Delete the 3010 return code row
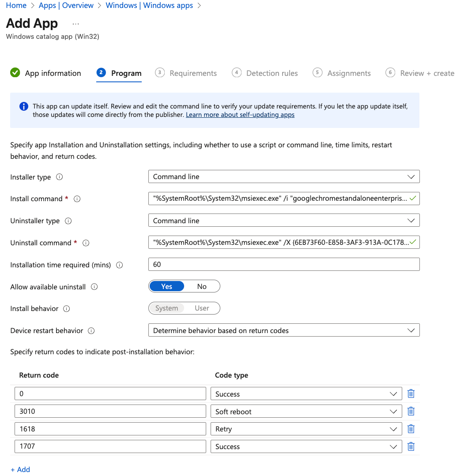Image resolution: width=468 pixels, height=476 pixels. pos(411,412)
